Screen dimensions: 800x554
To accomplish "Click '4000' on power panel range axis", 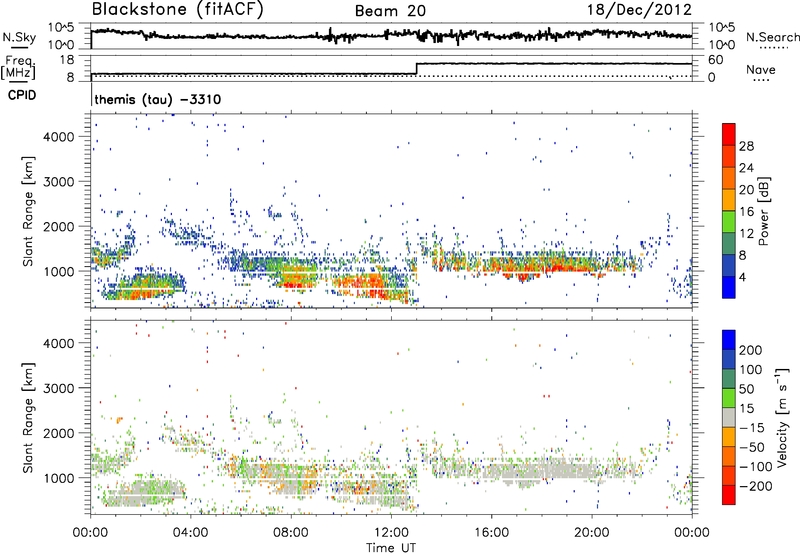I will [x=58, y=137].
